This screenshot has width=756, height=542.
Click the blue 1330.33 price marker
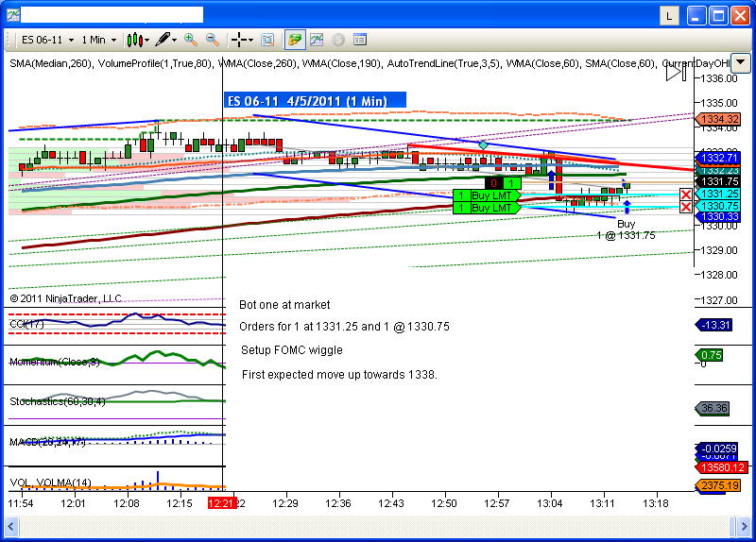click(718, 217)
